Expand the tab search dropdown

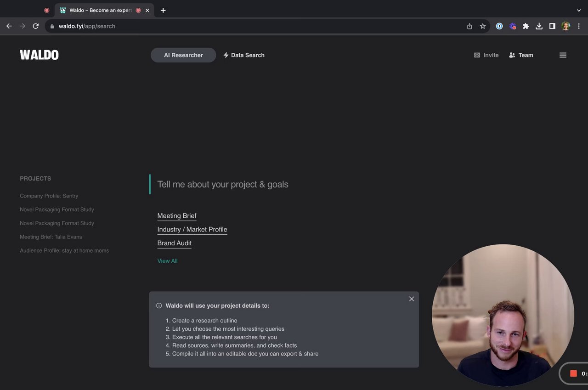click(579, 10)
